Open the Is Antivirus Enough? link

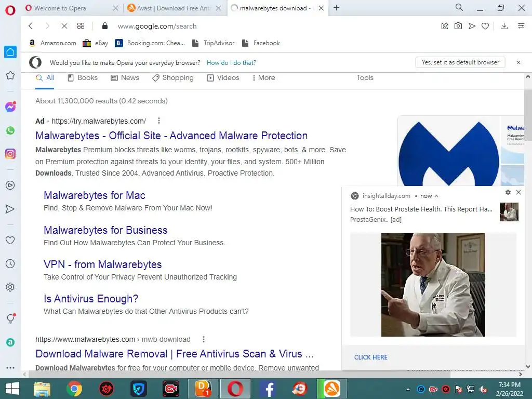pos(90,299)
